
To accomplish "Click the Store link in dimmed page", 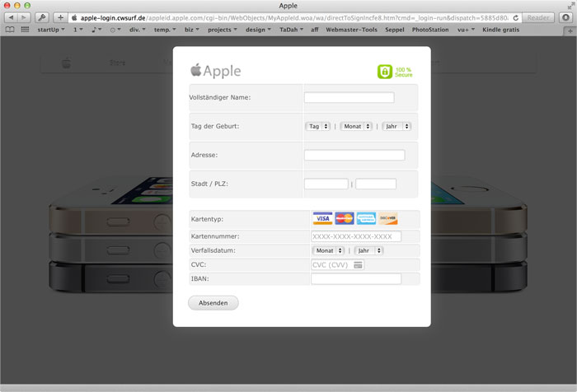I will (x=117, y=63).
